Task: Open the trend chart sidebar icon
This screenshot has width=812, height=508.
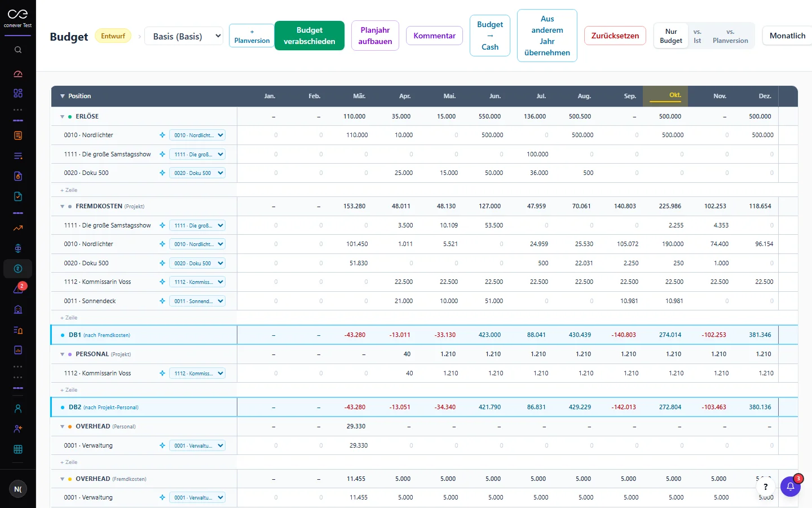Action: click(18, 228)
